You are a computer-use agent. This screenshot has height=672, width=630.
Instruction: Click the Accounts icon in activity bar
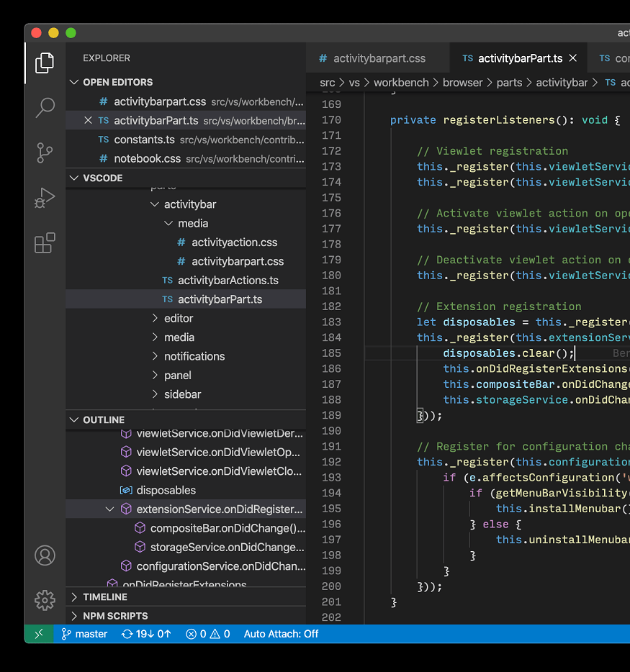45,555
